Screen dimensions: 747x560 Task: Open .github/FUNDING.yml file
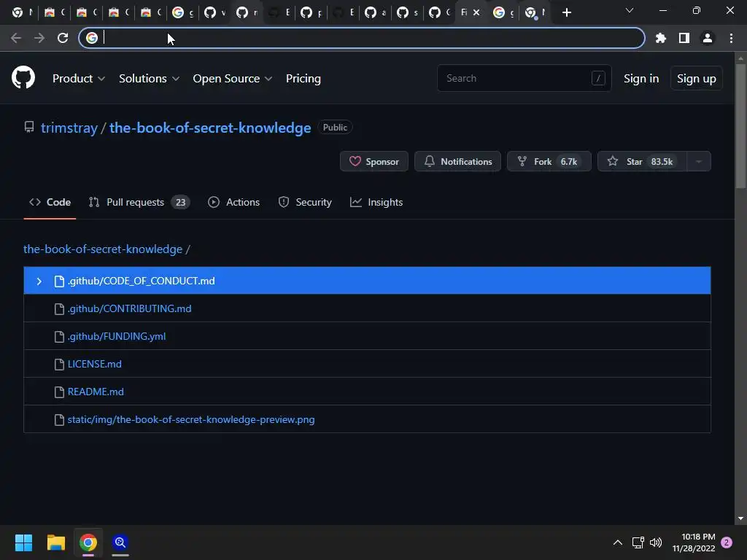pyautogui.click(x=117, y=336)
